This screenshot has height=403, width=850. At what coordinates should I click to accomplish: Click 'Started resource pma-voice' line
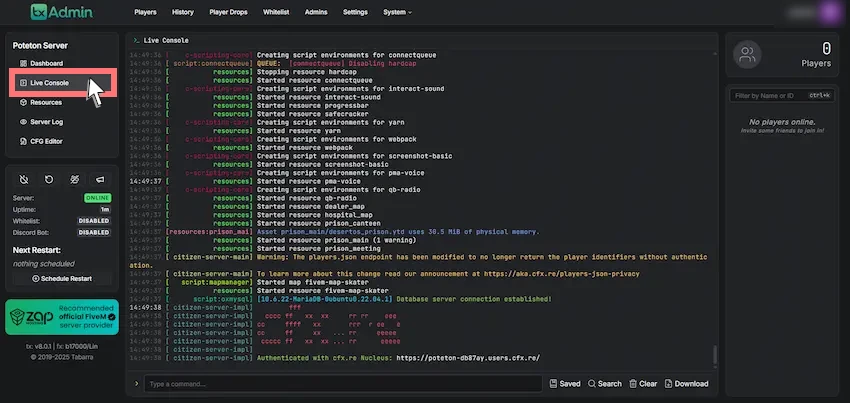(x=309, y=181)
